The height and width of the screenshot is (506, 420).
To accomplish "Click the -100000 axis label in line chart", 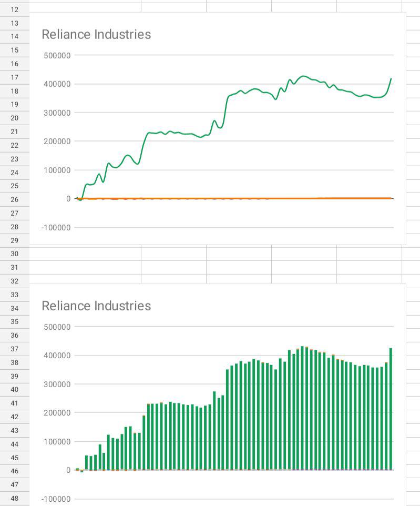I will pos(56,228).
